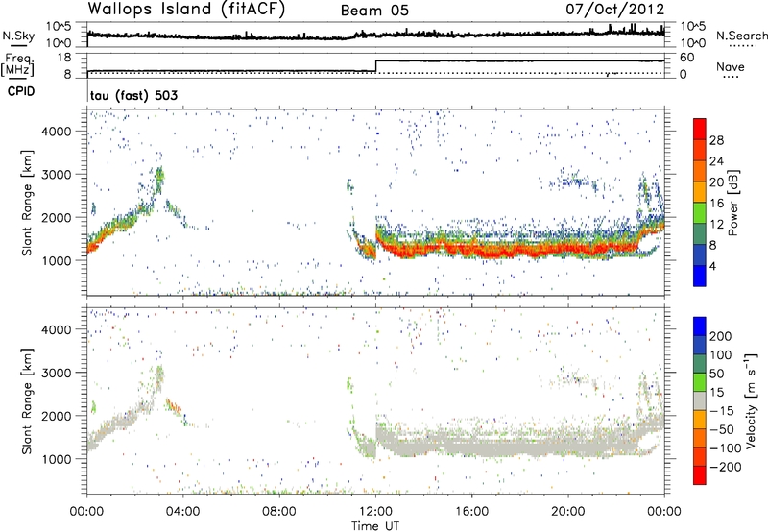Click the 'Freq. [MHz]' axis label
Screen dimensions: 768x532
(x=17, y=64)
